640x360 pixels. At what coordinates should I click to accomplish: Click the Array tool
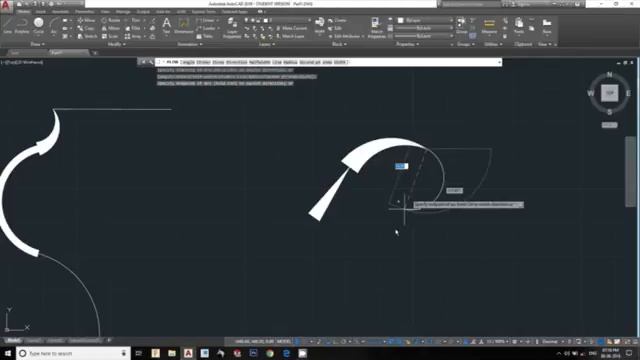pyautogui.click(x=133, y=36)
